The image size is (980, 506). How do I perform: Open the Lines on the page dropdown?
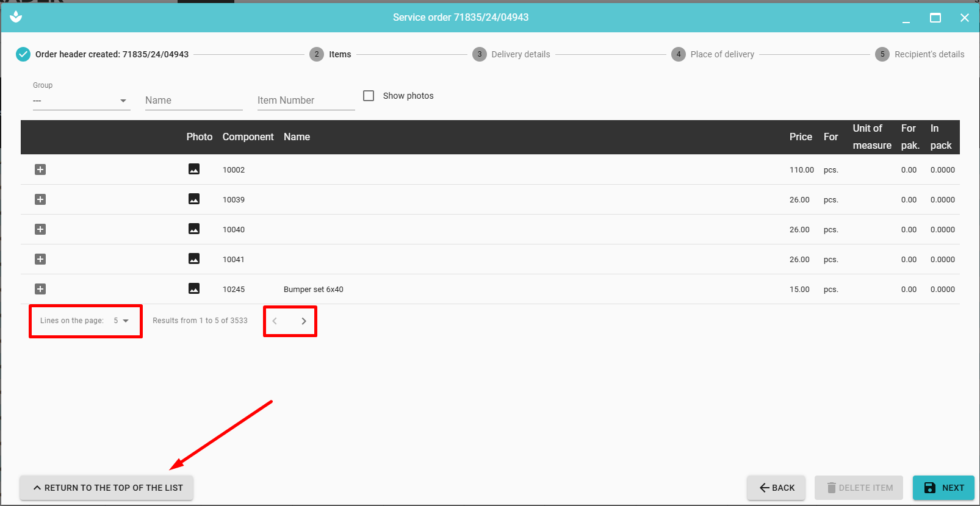click(x=121, y=321)
